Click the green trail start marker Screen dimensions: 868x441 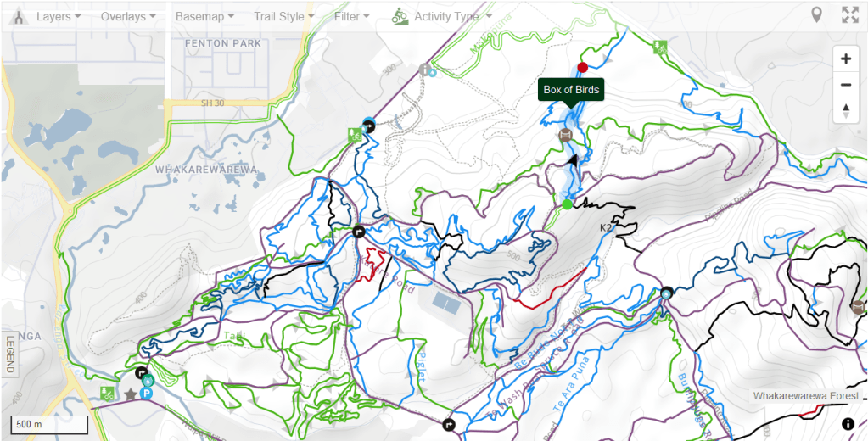[568, 204]
